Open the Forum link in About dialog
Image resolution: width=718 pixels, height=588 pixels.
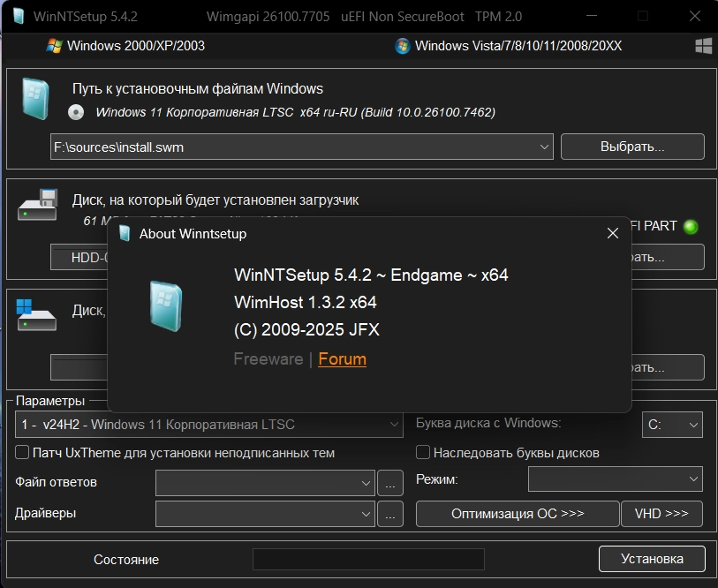point(342,359)
